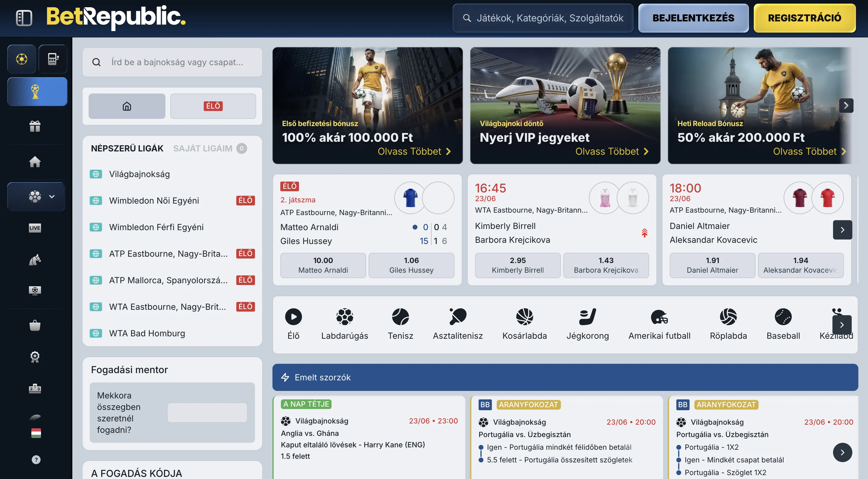Click the shopping bag icon in sidebar

click(x=35, y=325)
